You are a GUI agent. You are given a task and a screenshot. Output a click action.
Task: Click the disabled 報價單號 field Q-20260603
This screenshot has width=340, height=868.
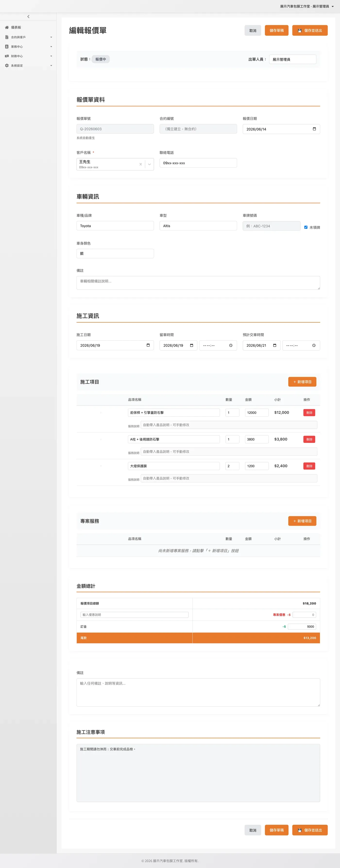[115, 129]
